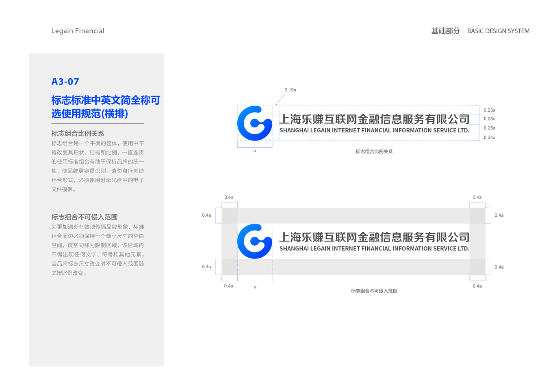Image resolution: width=555 pixels, height=392 pixels.
Task: Click the sidebar line "文件模板。"
Action: click(63, 189)
